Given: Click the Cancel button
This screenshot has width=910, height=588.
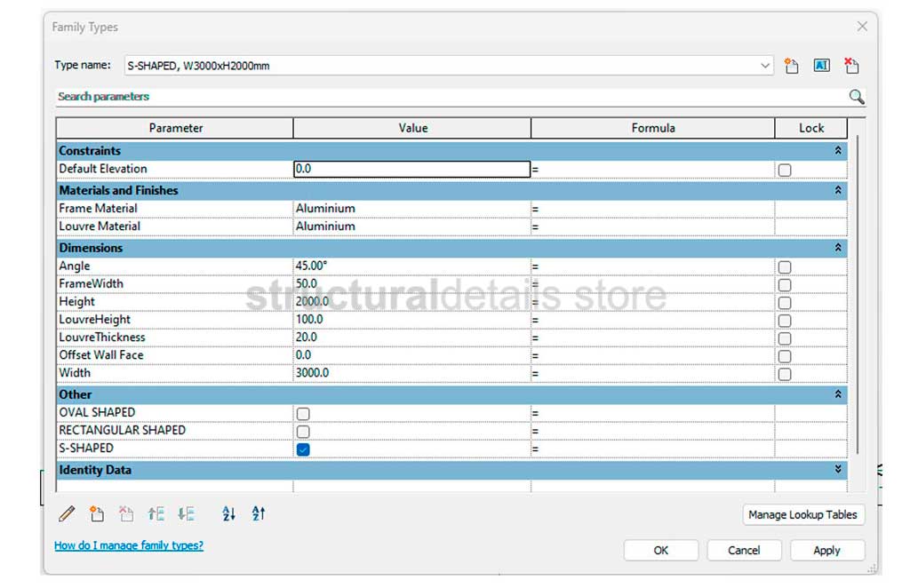Looking at the screenshot, I should coord(744,551).
